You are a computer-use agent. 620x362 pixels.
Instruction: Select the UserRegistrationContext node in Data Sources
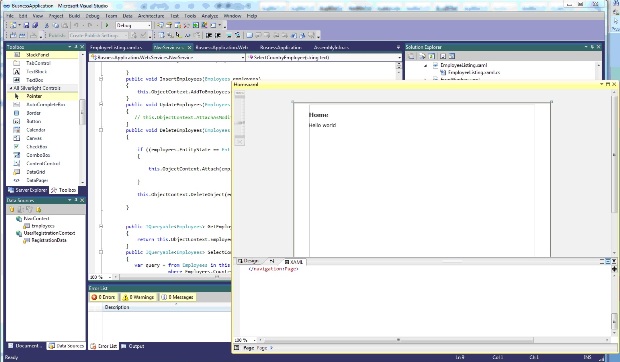pyautogui.click(x=49, y=233)
